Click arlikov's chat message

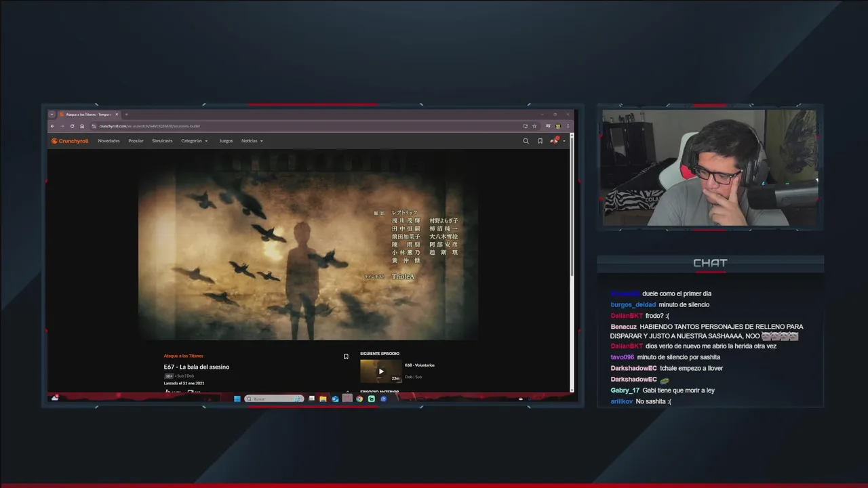[x=654, y=401]
